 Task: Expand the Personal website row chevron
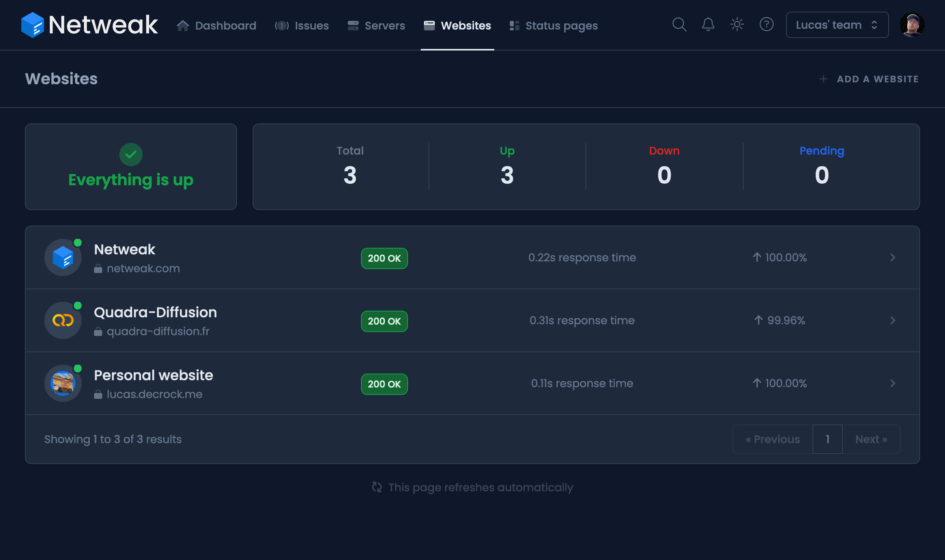(x=893, y=383)
